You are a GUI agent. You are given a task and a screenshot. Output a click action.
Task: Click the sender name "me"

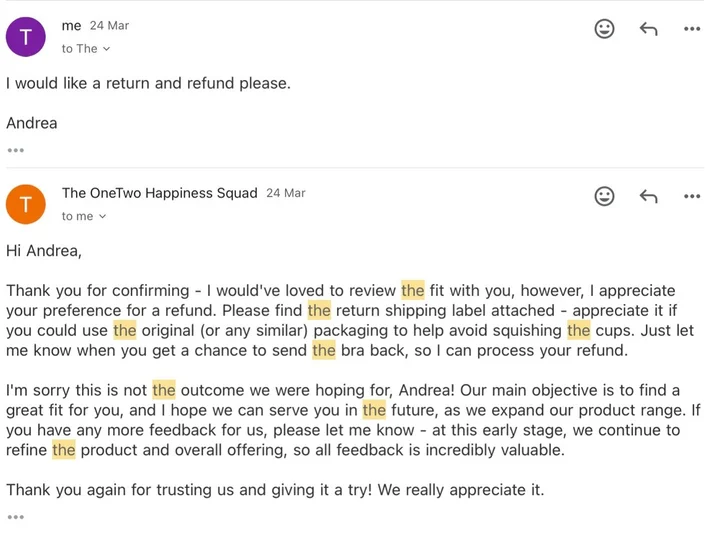click(x=71, y=26)
